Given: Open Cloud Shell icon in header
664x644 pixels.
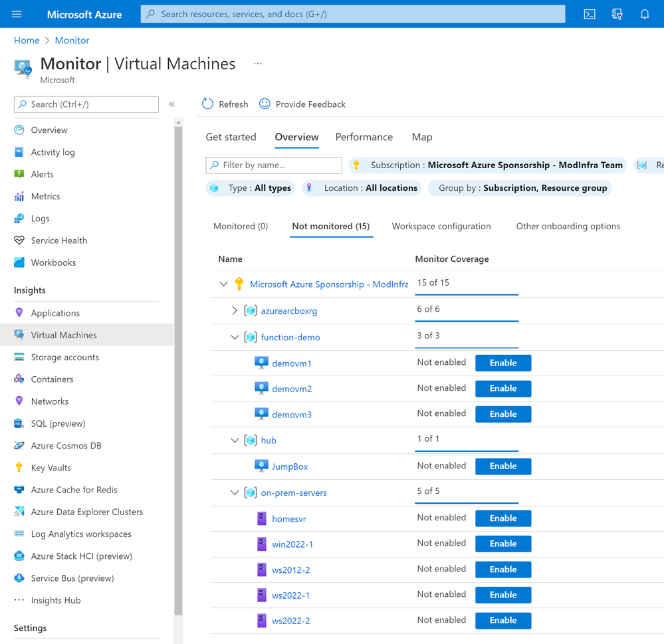Looking at the screenshot, I should 590,15.
